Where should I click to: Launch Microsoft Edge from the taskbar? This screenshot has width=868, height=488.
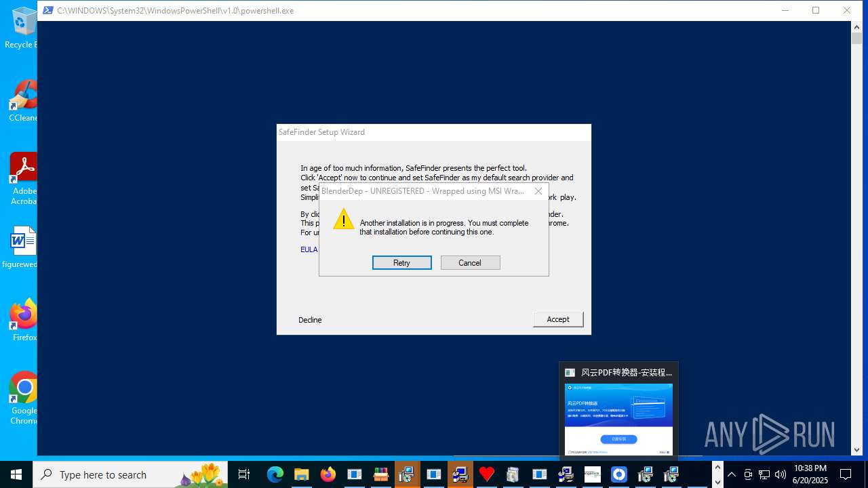pos(275,474)
